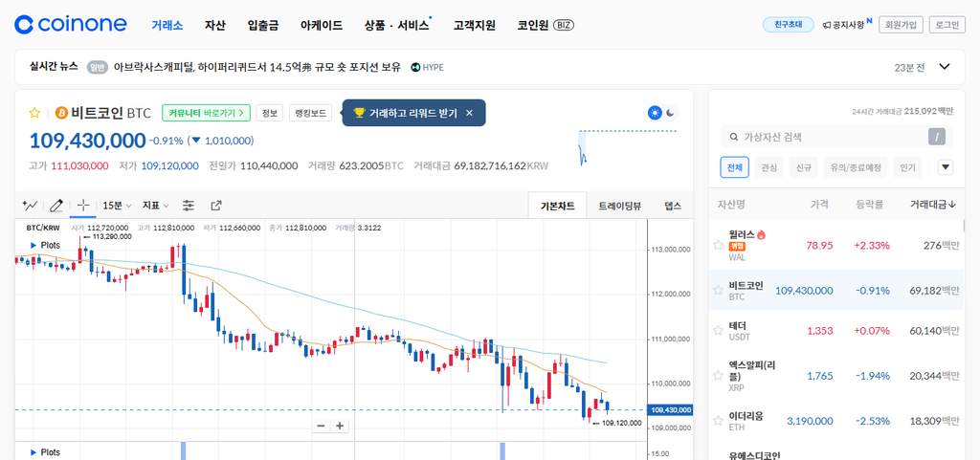Click the 랭킹보드 button
This screenshot has height=460, width=980.
(311, 113)
